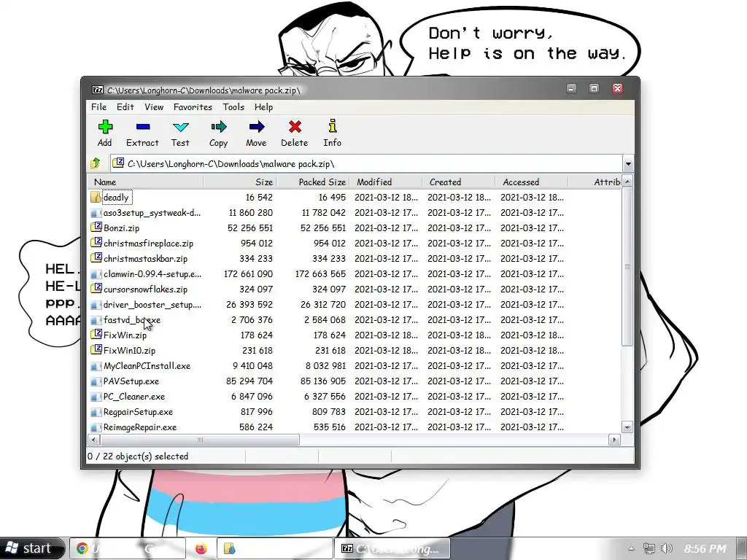
Task: Click the 7-Zip taskbar button
Action: click(x=392, y=548)
